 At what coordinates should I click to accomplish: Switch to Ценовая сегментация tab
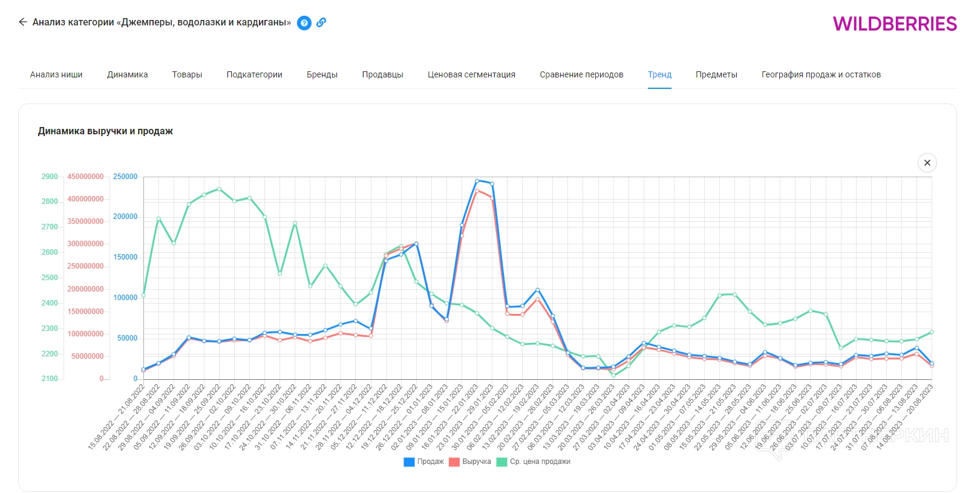(471, 74)
